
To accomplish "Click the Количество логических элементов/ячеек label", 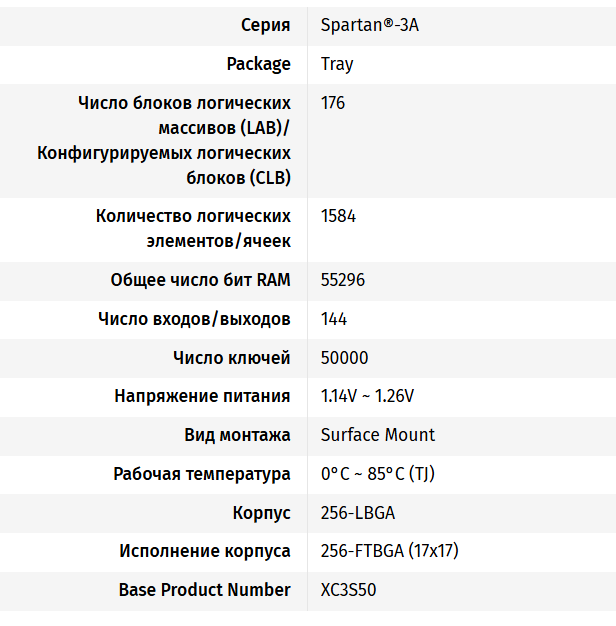I will 193,229.
